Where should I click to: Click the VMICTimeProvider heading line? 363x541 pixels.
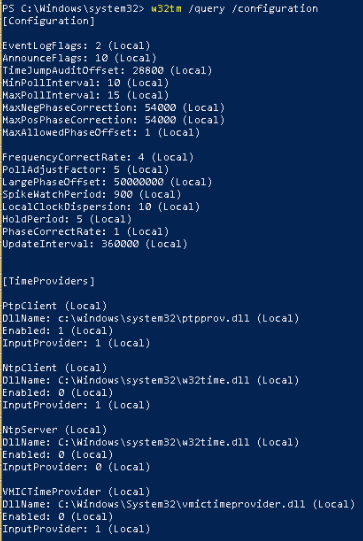tap(76, 492)
